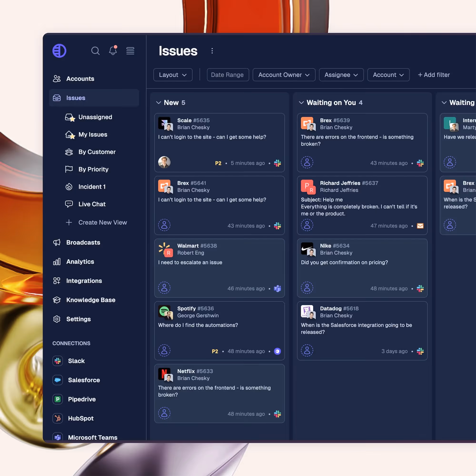476x476 pixels.
Task: Click "Did you get confirmation on pricing?"
Action: click(x=344, y=262)
